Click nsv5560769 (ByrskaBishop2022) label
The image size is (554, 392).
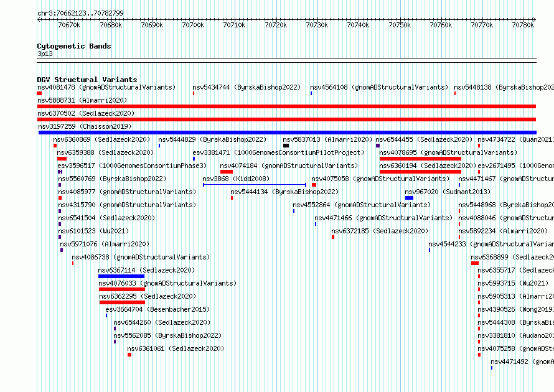coord(112,179)
